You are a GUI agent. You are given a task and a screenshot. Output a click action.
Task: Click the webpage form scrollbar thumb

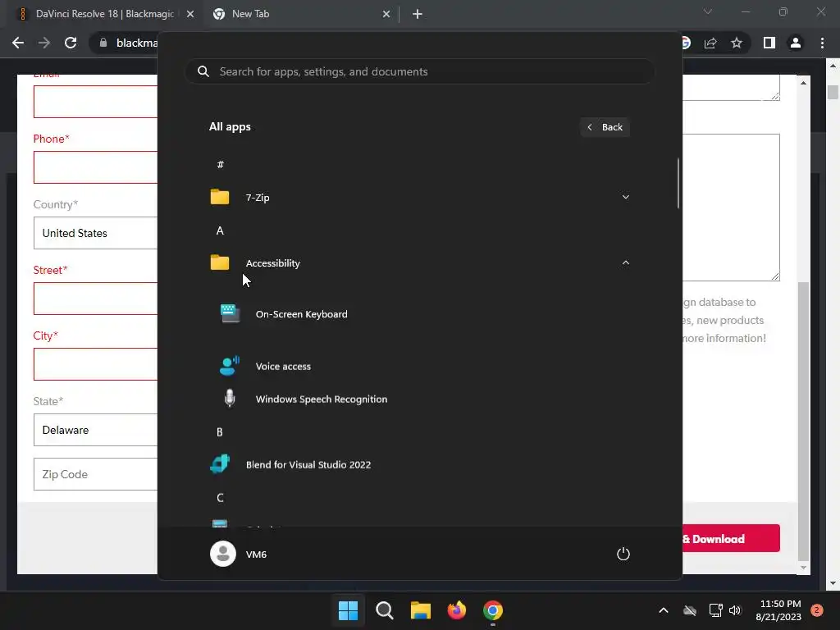pos(803,421)
